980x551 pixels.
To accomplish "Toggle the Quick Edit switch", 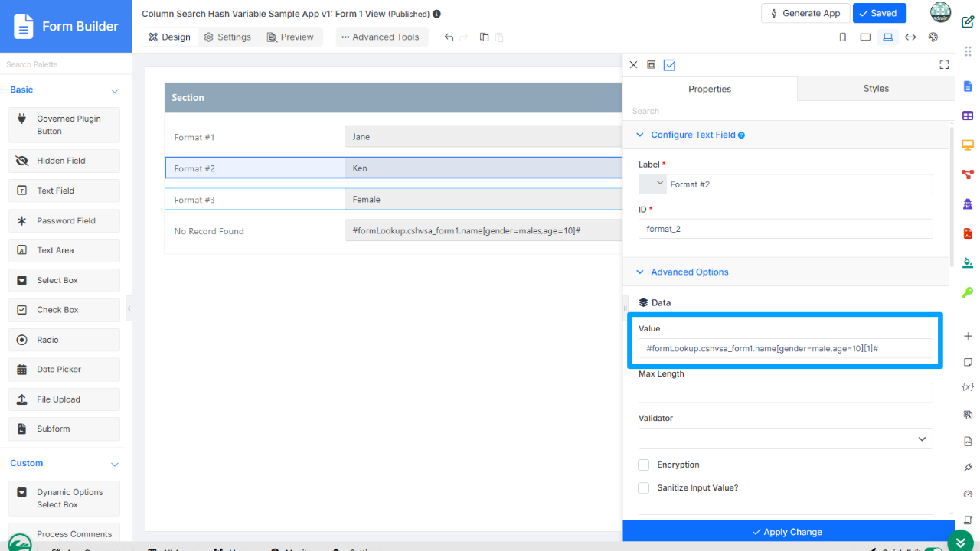I will point(933,548).
